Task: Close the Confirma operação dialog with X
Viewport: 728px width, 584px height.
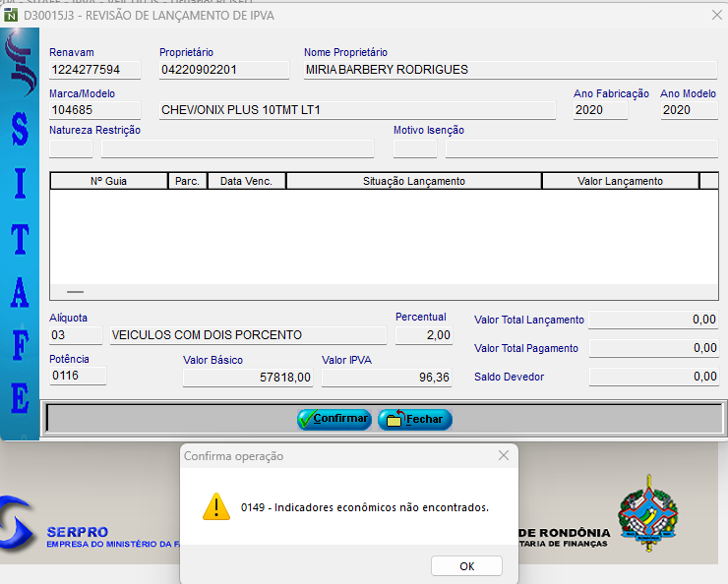Action: (x=504, y=455)
